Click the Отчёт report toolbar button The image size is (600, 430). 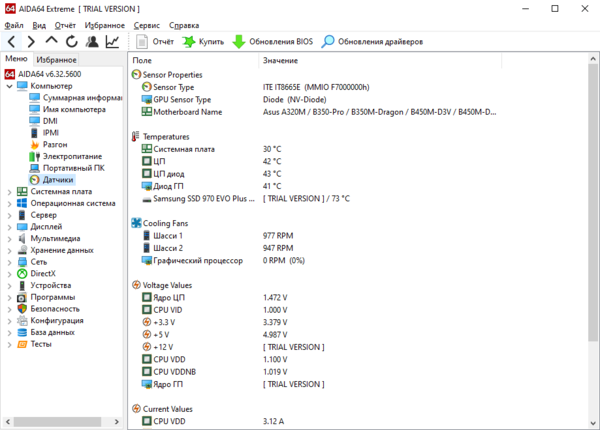coord(155,41)
